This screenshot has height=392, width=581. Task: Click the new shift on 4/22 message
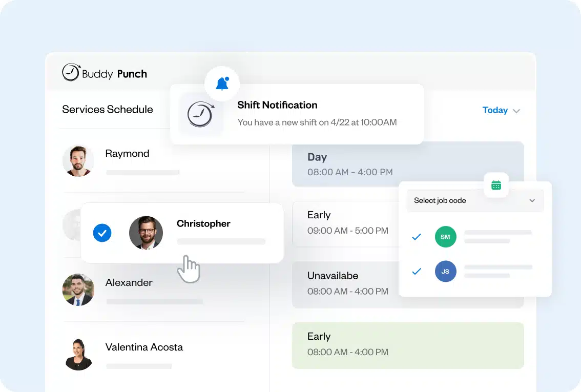(317, 122)
